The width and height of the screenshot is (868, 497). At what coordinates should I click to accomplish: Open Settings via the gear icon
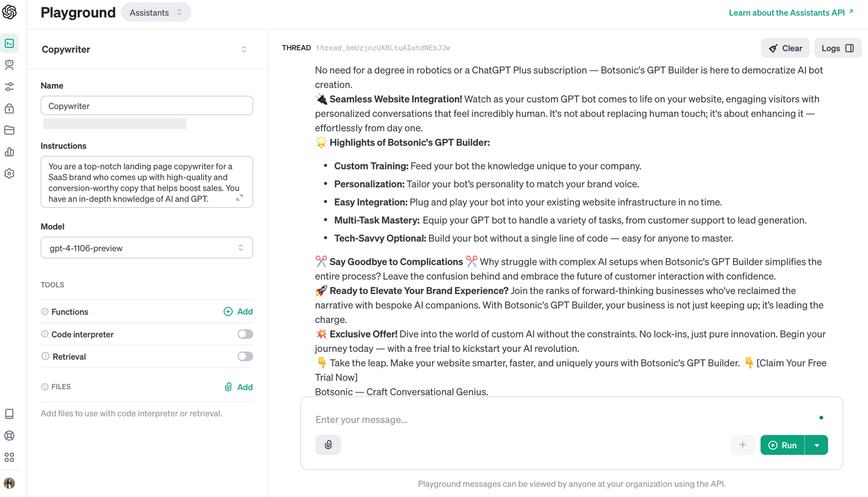(10, 173)
